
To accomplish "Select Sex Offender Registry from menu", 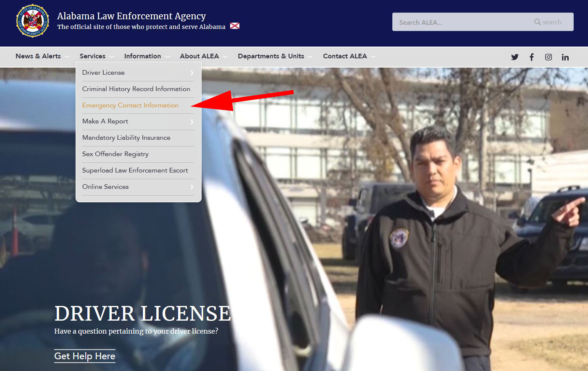I will point(115,154).
